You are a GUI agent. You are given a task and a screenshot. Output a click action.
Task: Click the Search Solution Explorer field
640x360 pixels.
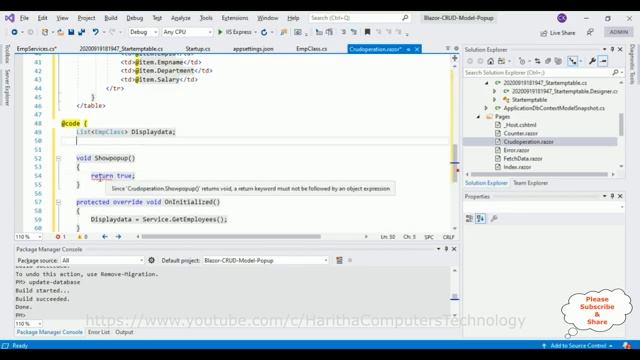(x=543, y=72)
